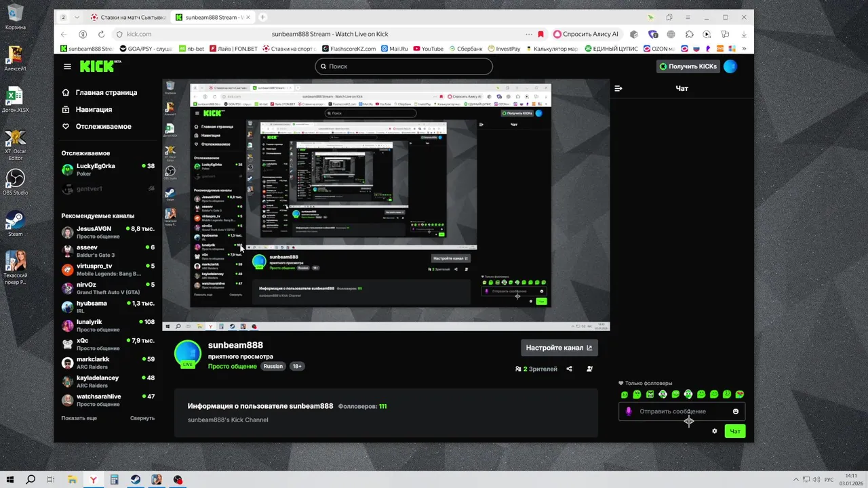Click the red bookmark icon in address bar
The height and width of the screenshot is (488, 868).
point(540,34)
